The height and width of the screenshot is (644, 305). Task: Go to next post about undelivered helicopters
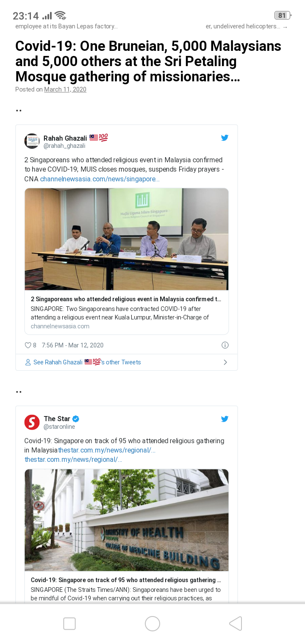(247, 26)
